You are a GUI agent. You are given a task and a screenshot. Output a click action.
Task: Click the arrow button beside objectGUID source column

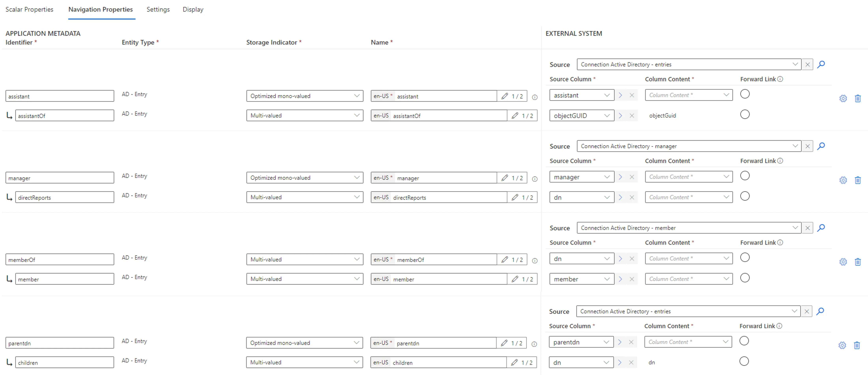coord(620,115)
